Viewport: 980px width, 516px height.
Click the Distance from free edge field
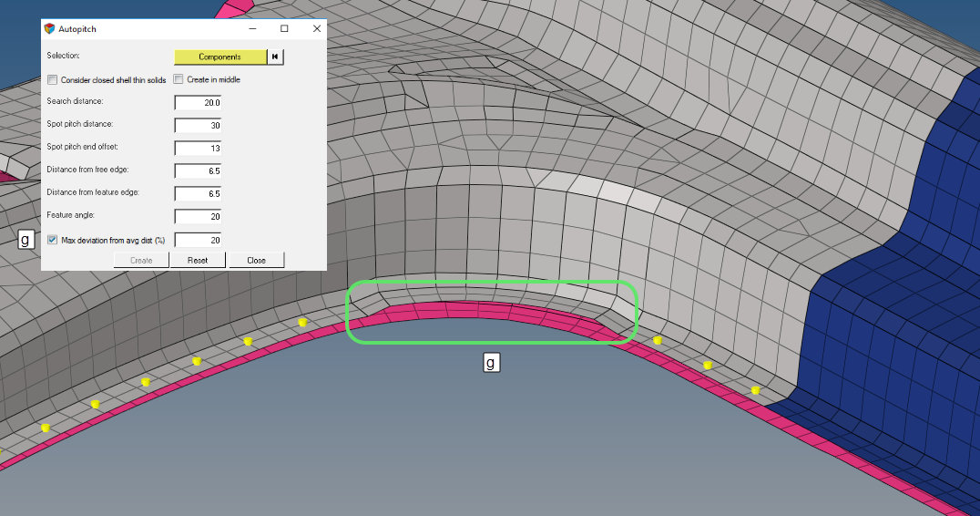198,170
